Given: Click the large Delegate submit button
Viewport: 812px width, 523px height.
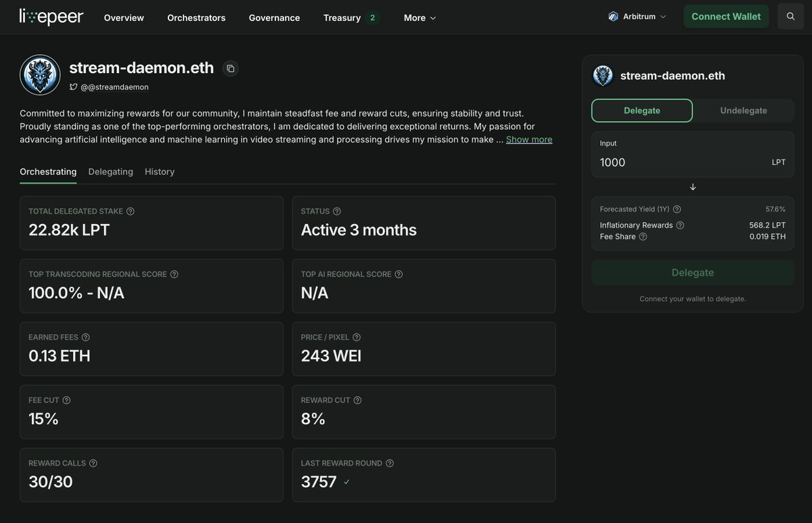Looking at the screenshot, I should point(693,273).
